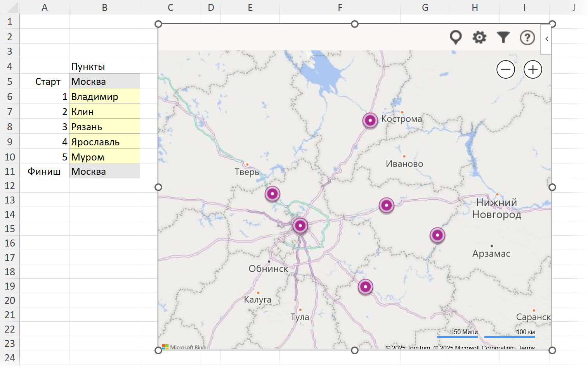
Task: Select cell containing Ярославль
Action: pyautogui.click(x=104, y=142)
